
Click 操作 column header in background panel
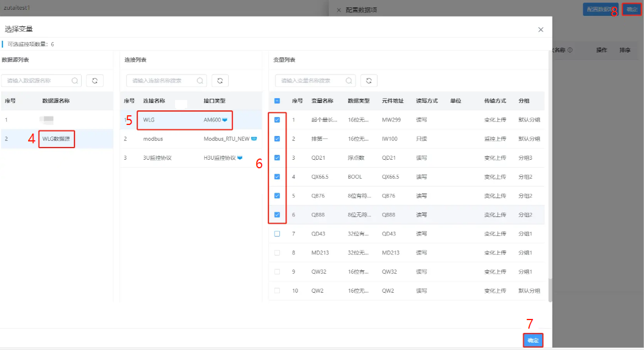602,50
